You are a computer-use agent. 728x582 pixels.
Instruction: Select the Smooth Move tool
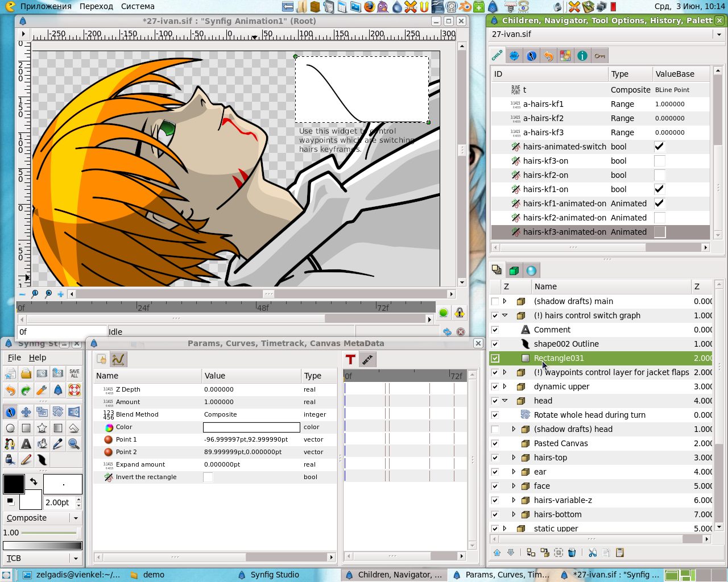coord(26,412)
